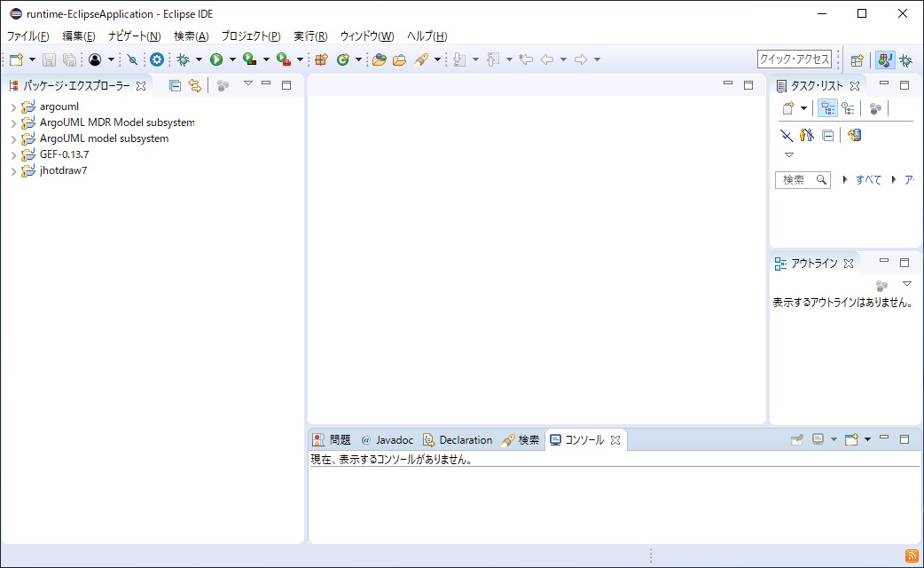Toggle Scheduled presentation in Task List

coord(848,108)
